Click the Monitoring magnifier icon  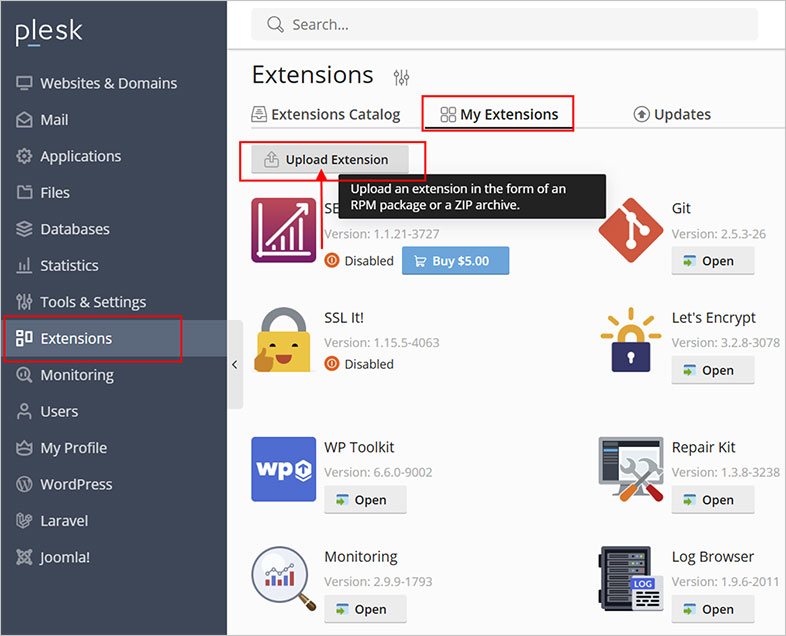pos(284,578)
